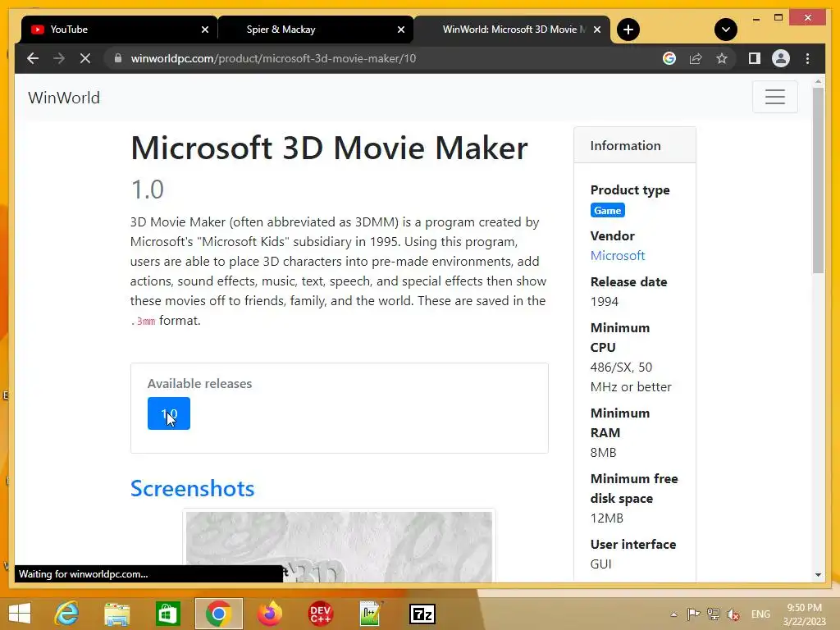Open the Windows Store taskbar icon
The image size is (840, 630).
coord(167,614)
